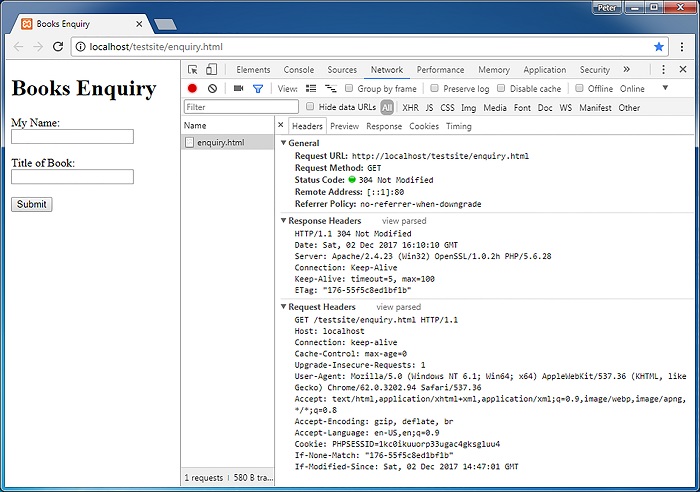
Task: Check Disable cache option
Action: [501, 88]
